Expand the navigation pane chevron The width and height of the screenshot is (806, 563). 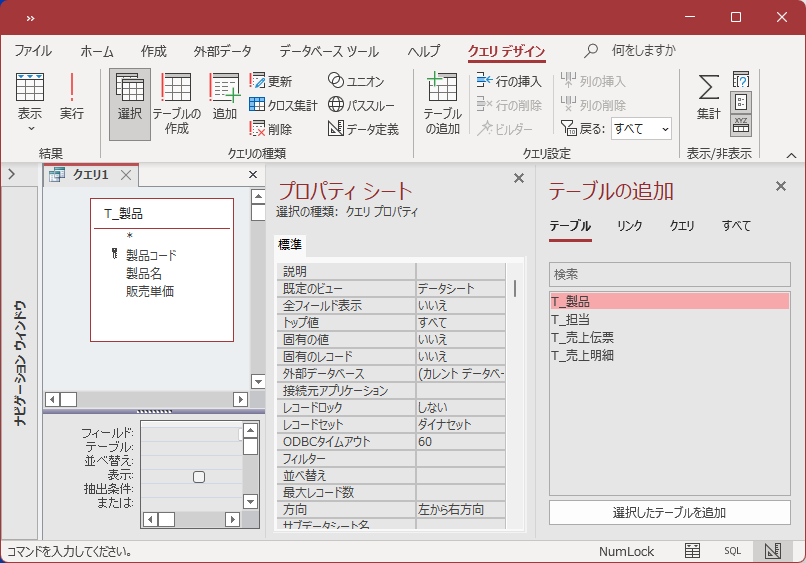12,175
